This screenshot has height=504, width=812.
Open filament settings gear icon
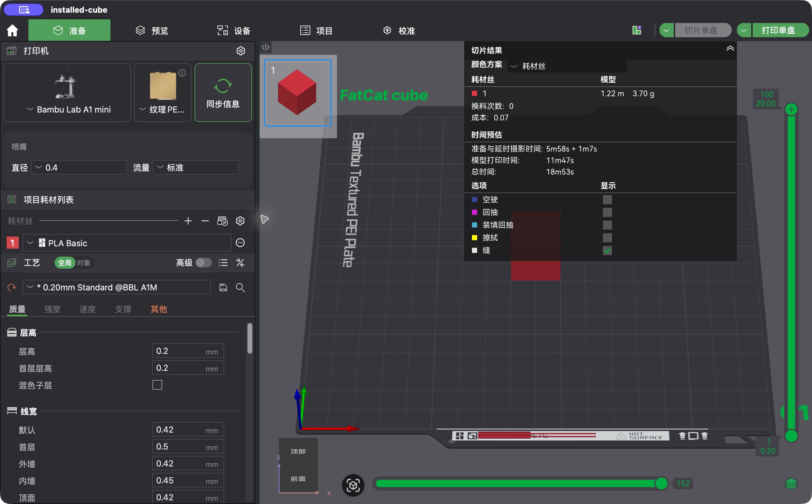tap(240, 221)
